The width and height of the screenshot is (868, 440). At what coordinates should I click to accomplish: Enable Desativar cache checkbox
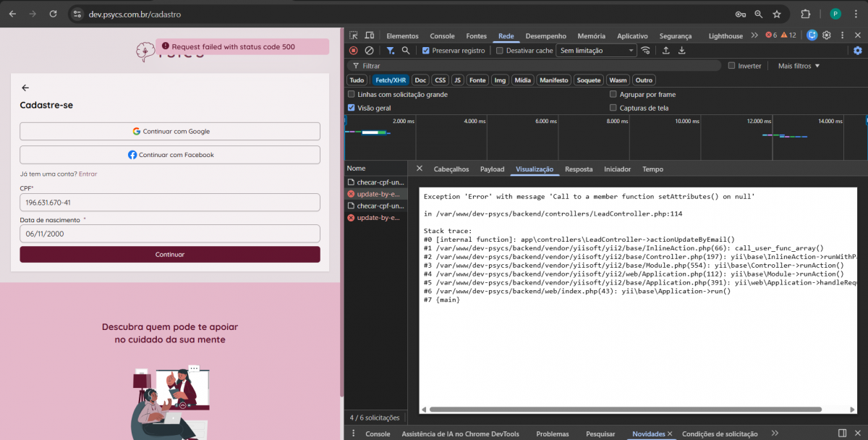tap(500, 51)
